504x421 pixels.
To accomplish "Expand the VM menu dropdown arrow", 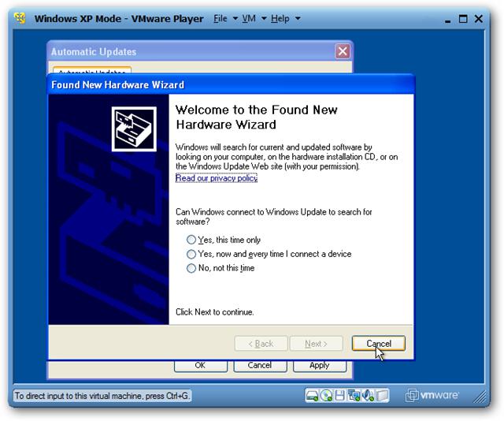I will 263,19.
